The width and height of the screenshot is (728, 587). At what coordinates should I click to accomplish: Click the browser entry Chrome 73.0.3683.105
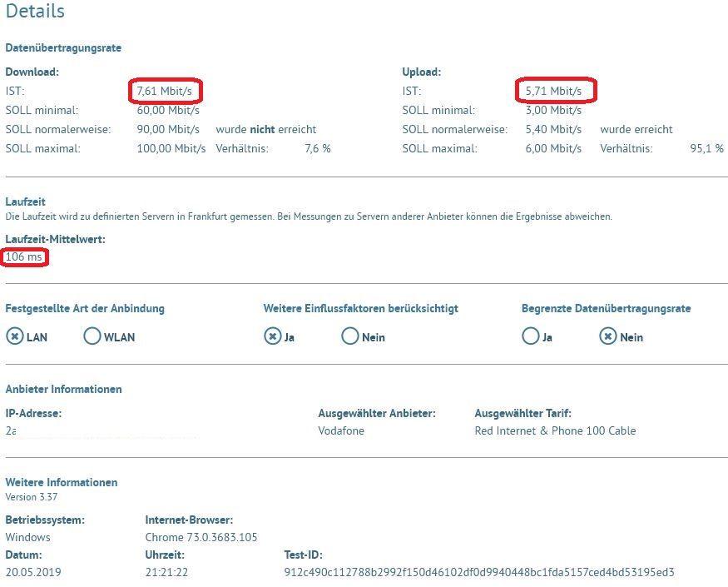click(x=201, y=537)
